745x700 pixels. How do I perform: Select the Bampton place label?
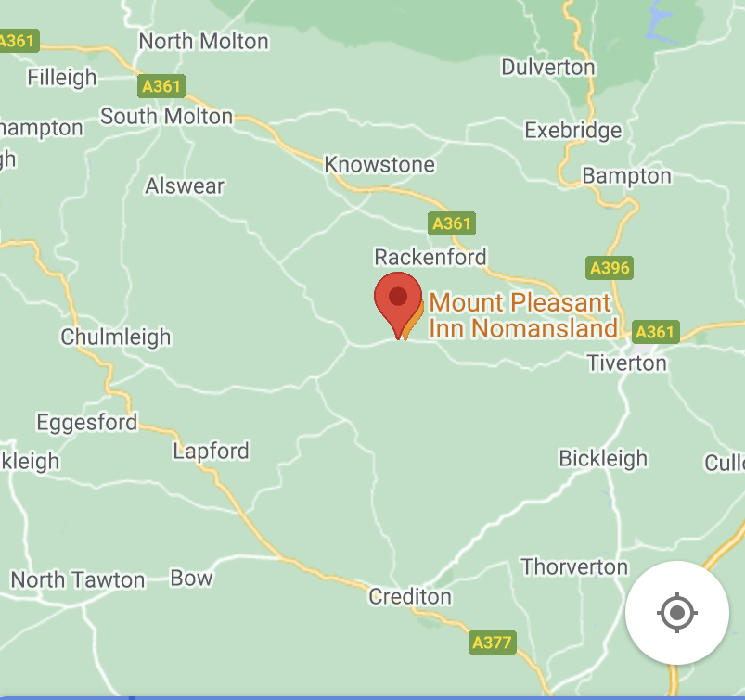point(626,176)
